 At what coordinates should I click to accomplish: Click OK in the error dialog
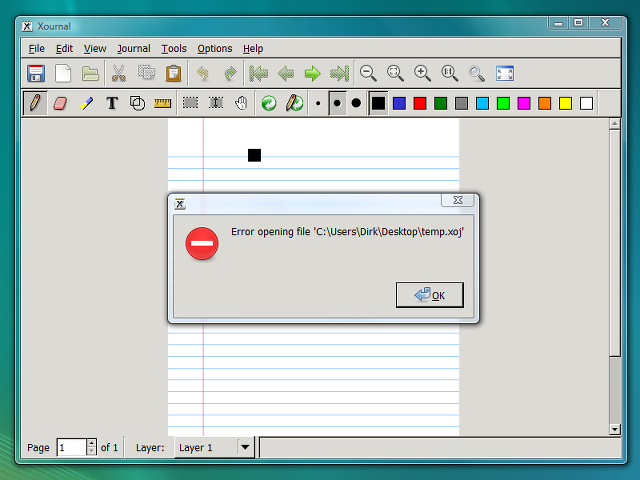430,295
